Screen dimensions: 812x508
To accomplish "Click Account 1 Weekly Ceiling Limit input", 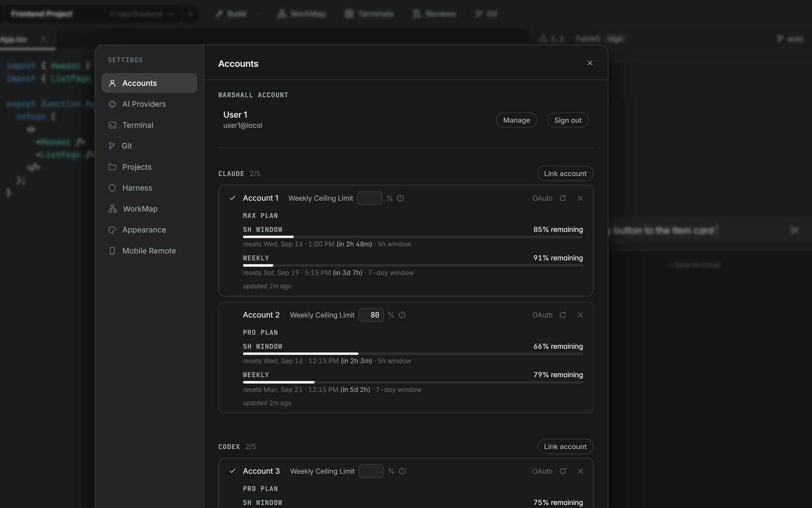I will coord(369,198).
